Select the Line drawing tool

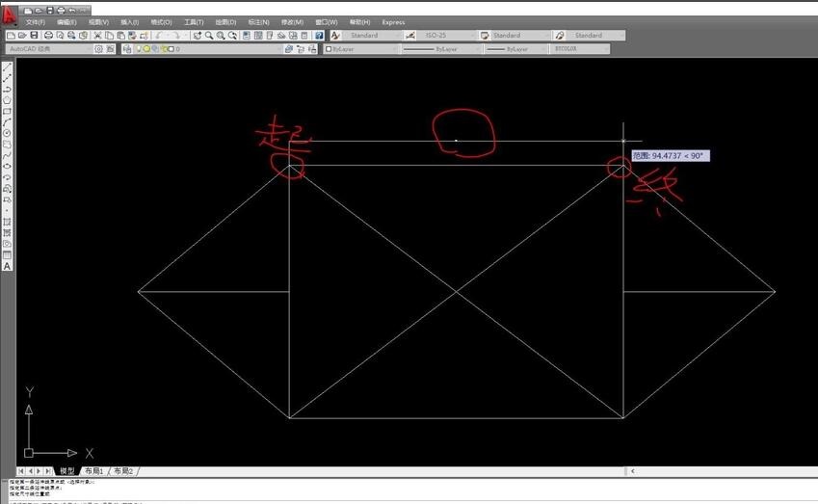[x=8, y=66]
